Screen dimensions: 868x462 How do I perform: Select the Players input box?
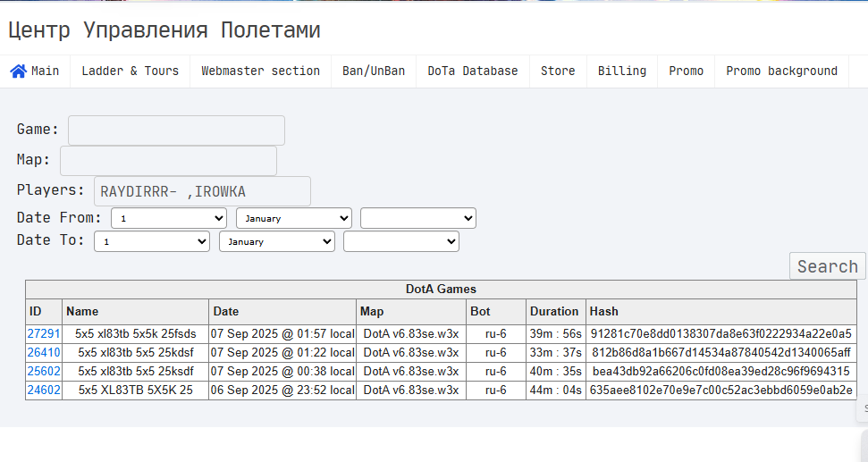pos(203,191)
